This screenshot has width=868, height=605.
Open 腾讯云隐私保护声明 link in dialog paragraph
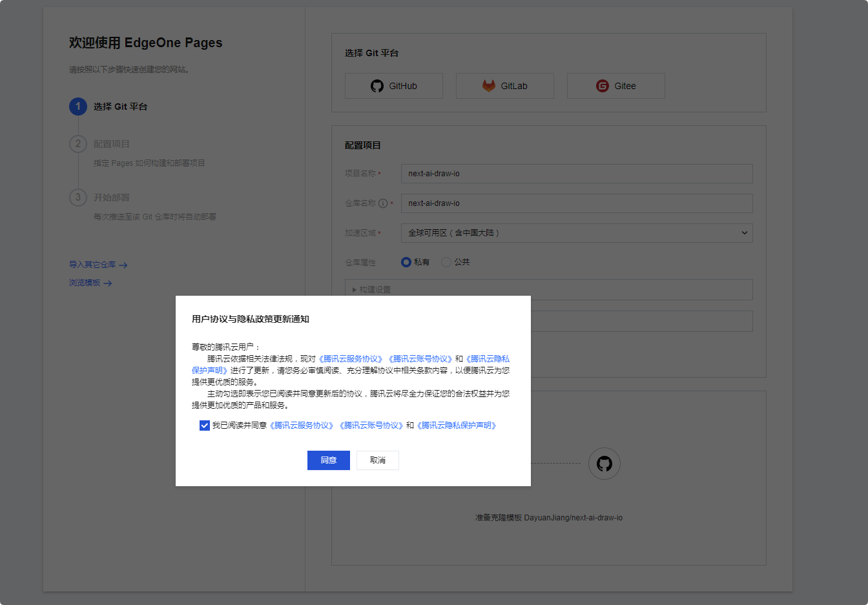pos(487,359)
